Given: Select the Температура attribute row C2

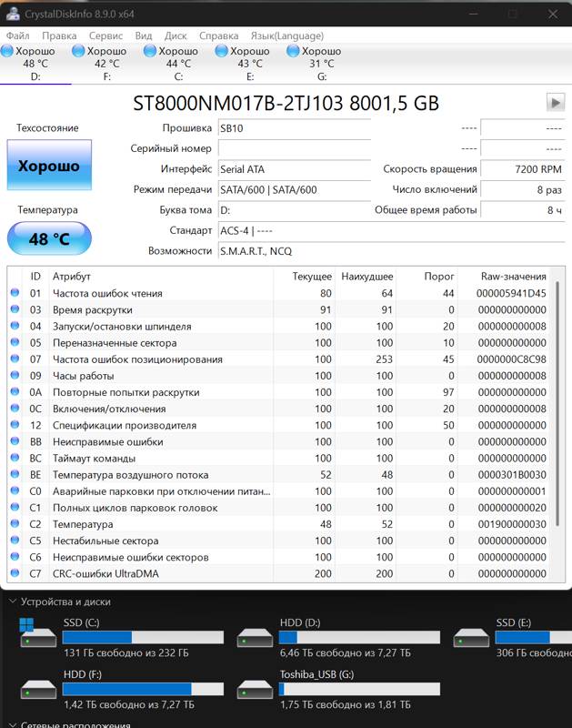Looking at the screenshot, I should tap(273, 524).
